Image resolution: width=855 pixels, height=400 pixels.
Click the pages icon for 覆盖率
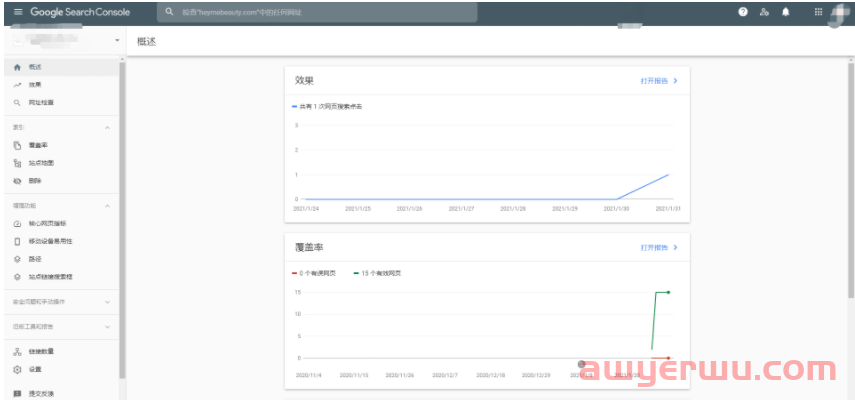tap(17, 146)
